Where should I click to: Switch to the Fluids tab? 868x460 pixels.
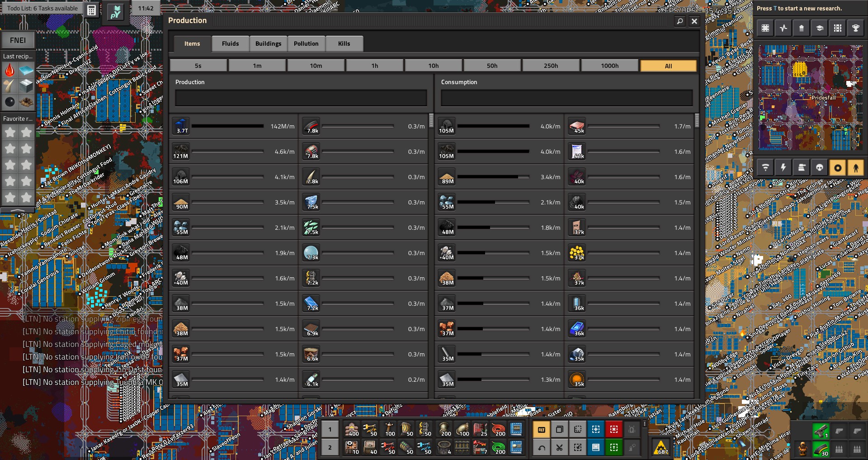point(230,43)
